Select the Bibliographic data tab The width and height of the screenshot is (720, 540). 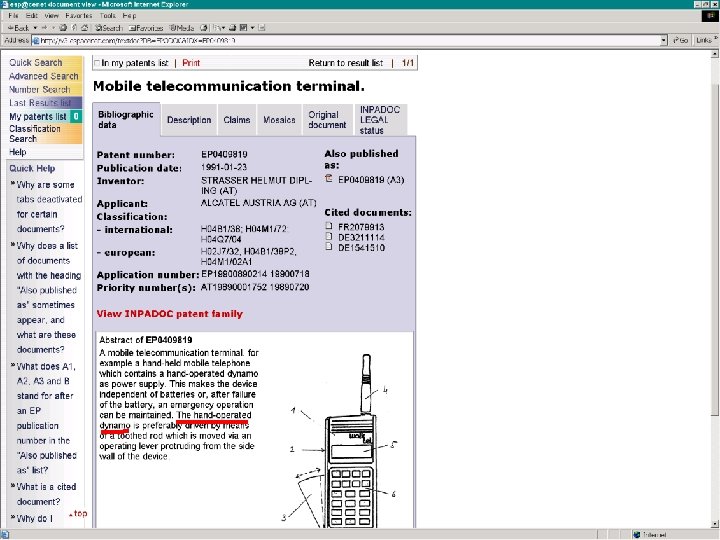[x=126, y=119]
